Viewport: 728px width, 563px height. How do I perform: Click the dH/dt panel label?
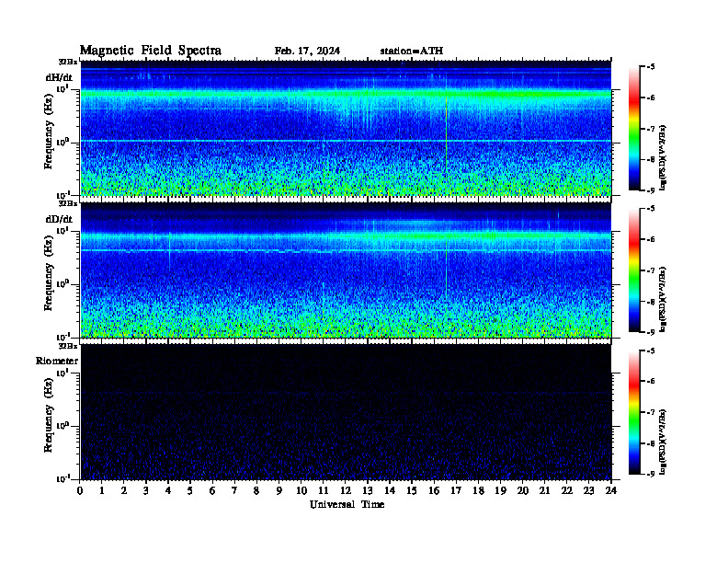click(x=59, y=77)
